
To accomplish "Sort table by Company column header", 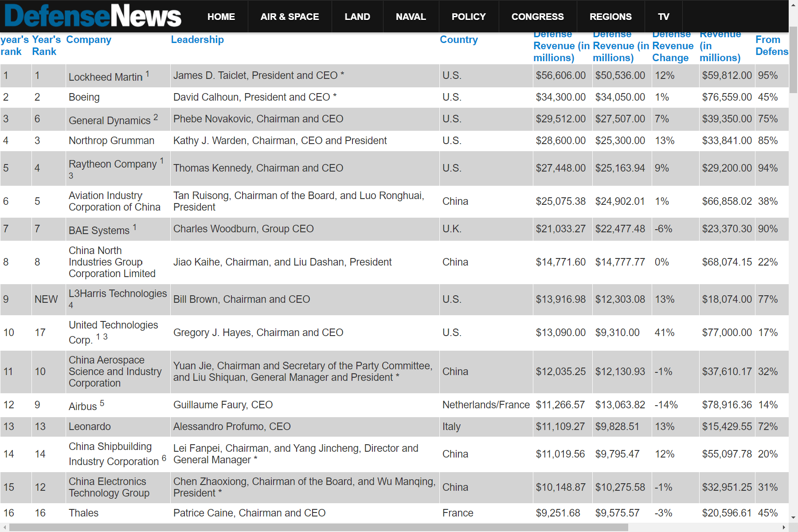I will (89, 39).
